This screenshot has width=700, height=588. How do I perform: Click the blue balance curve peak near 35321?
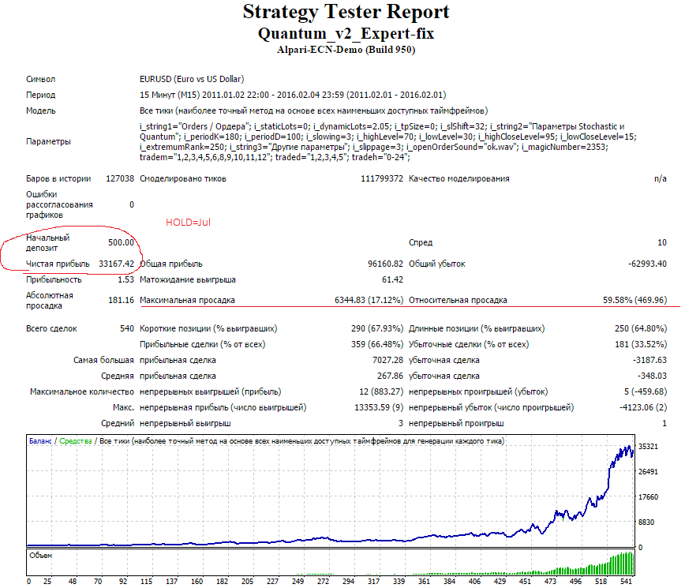pyautogui.click(x=629, y=447)
